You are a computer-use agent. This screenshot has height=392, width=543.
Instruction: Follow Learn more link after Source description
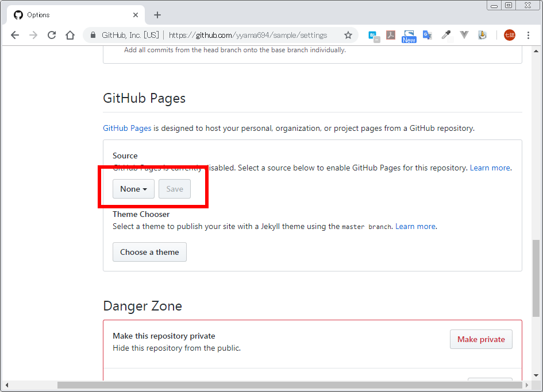[x=490, y=168]
